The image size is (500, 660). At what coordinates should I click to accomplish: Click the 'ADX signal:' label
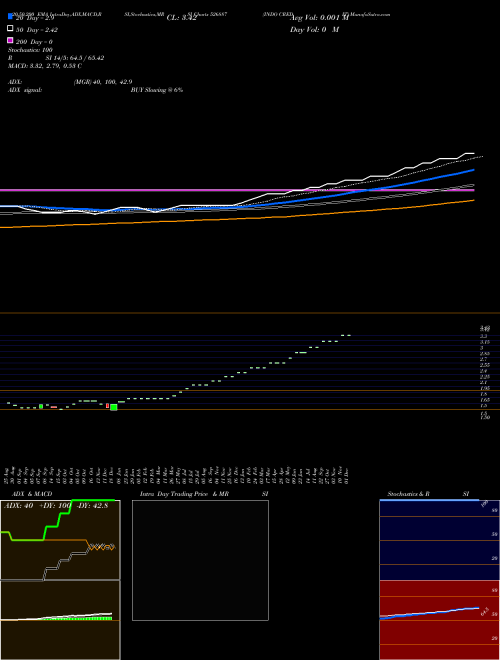(25, 90)
